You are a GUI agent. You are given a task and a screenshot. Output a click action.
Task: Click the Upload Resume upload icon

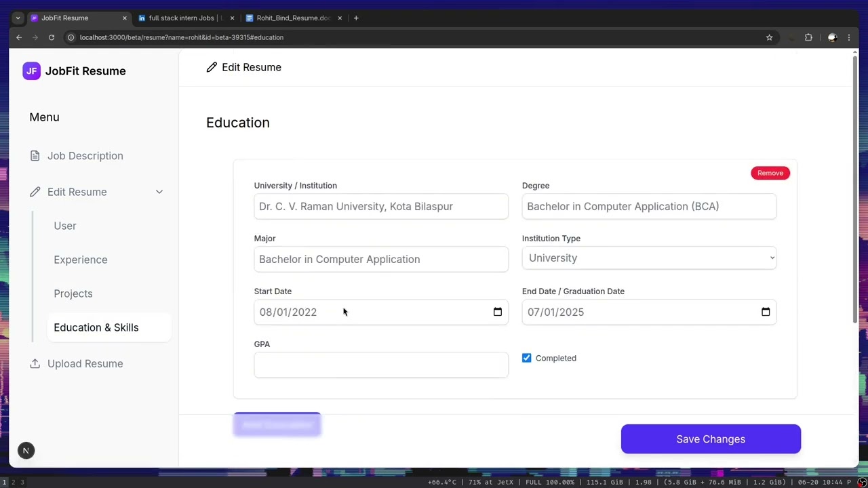pyautogui.click(x=35, y=364)
